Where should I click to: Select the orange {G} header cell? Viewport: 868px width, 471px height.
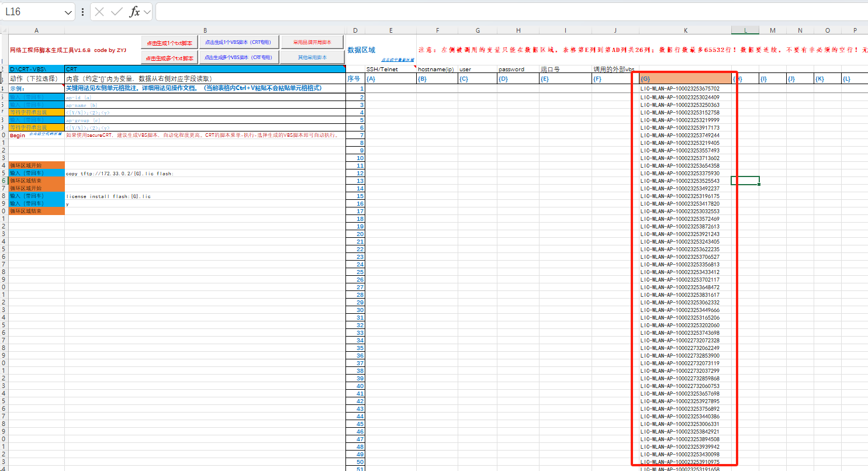tap(685, 78)
